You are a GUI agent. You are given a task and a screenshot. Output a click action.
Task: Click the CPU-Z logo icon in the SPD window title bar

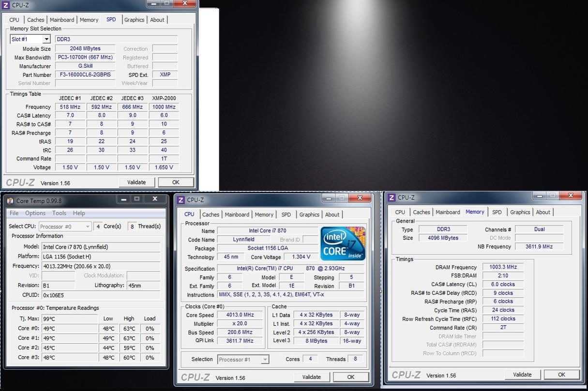tap(6, 5)
